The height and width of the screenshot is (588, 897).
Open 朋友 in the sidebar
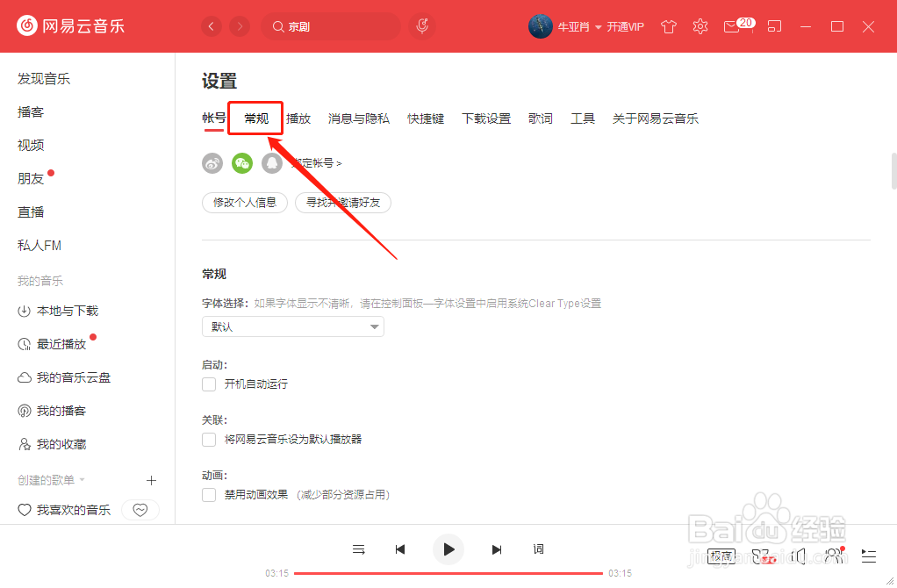pos(31,178)
